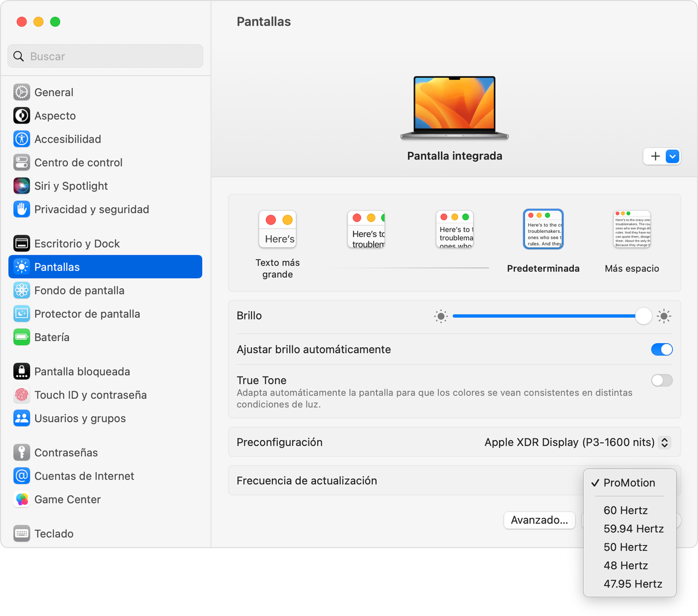The image size is (698, 616).
Task: Open the Batería settings icon
Action: tap(21, 337)
